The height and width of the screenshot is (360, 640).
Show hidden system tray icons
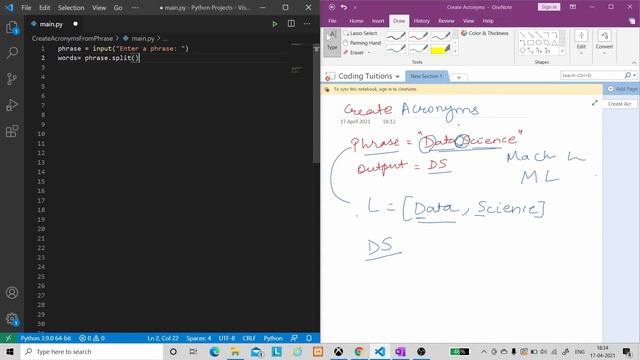point(484,351)
